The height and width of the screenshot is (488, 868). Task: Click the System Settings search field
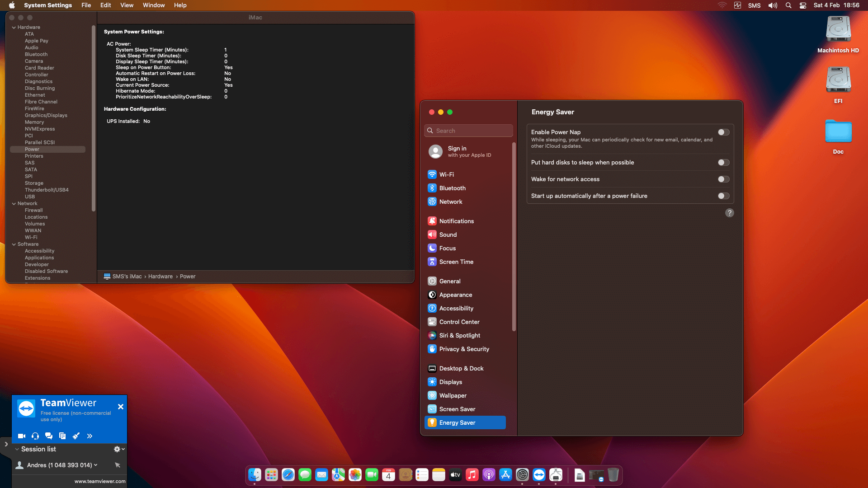coord(469,131)
